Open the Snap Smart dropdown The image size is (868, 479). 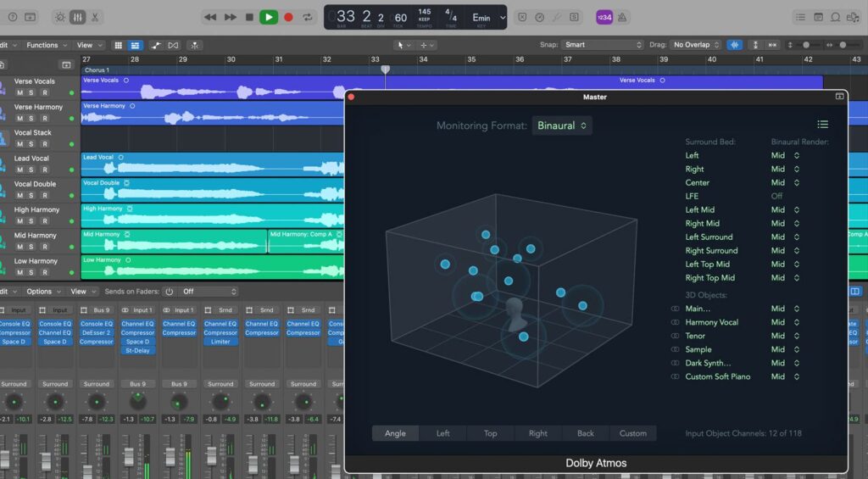click(x=603, y=45)
